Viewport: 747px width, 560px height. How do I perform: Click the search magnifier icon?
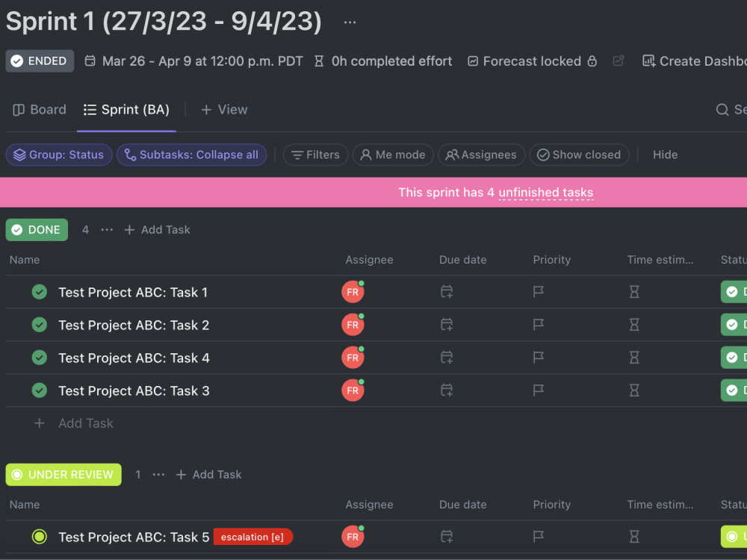tap(722, 110)
